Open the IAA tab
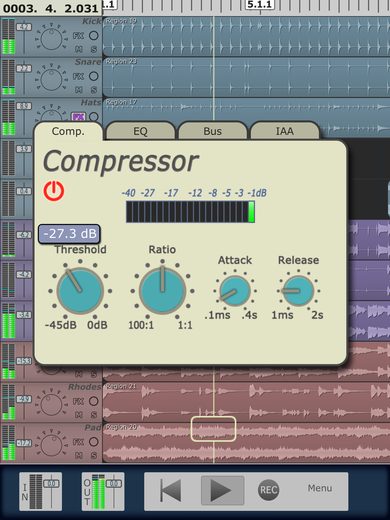390x520 pixels. [x=285, y=131]
